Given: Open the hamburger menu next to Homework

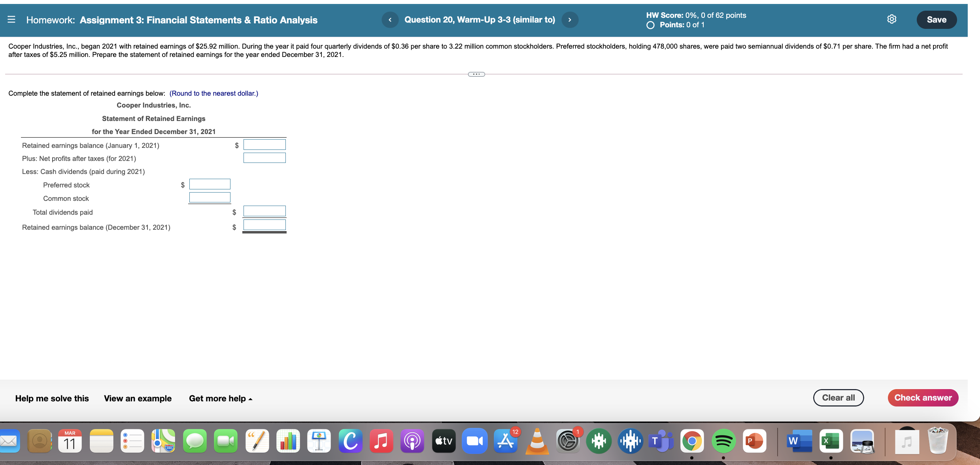Looking at the screenshot, I should pos(12,19).
